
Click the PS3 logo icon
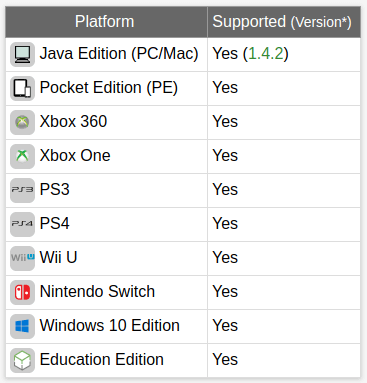[22, 190]
